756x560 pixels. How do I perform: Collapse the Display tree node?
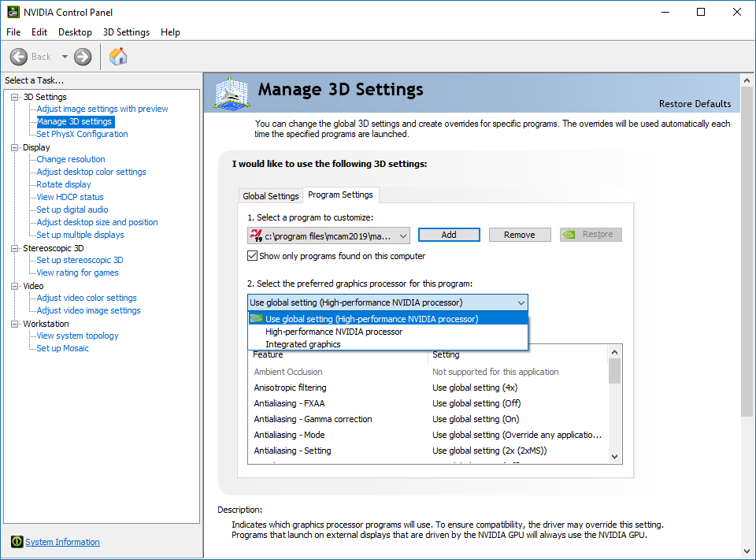click(15, 147)
